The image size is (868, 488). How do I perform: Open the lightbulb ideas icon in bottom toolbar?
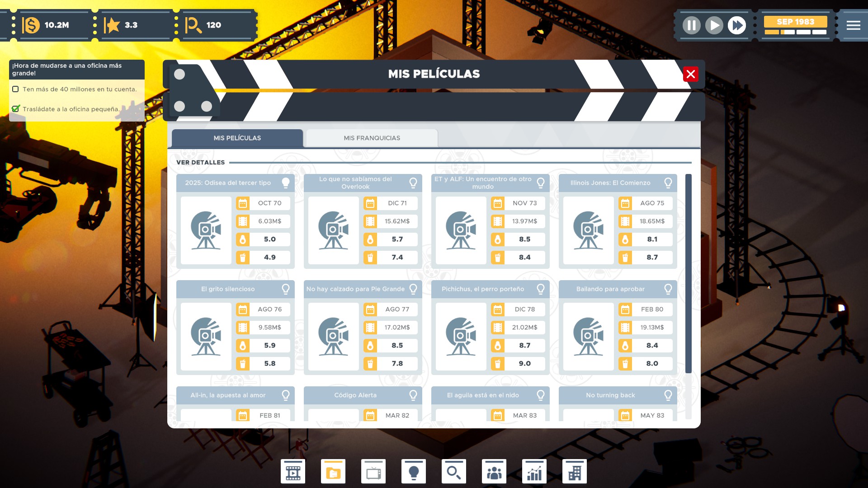(414, 472)
